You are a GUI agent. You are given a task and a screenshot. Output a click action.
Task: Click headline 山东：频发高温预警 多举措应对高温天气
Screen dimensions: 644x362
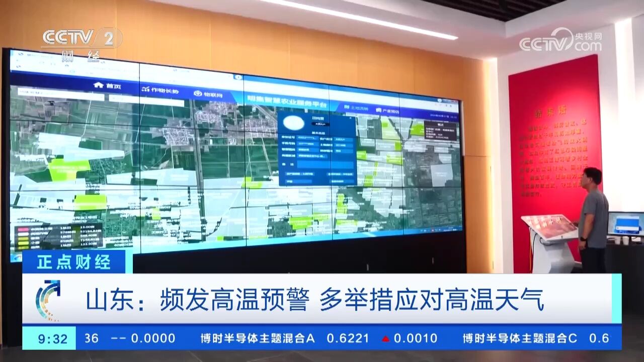click(x=315, y=300)
